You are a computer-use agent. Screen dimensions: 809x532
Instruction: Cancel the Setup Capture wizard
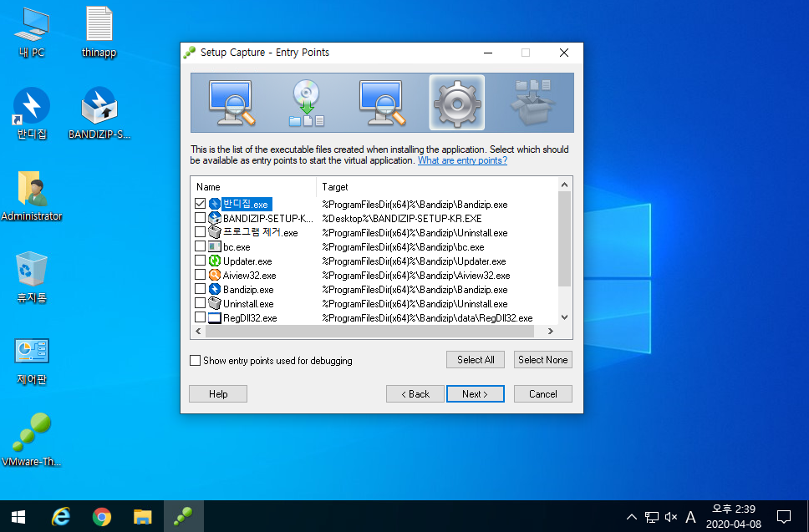(x=542, y=394)
